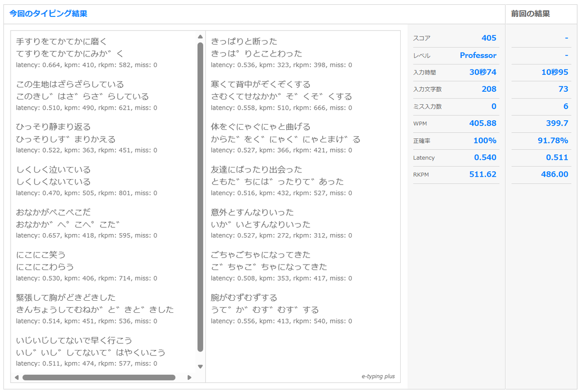The image size is (580, 392).
Task: Click previous Latency value 0.511
Action: (x=557, y=157)
